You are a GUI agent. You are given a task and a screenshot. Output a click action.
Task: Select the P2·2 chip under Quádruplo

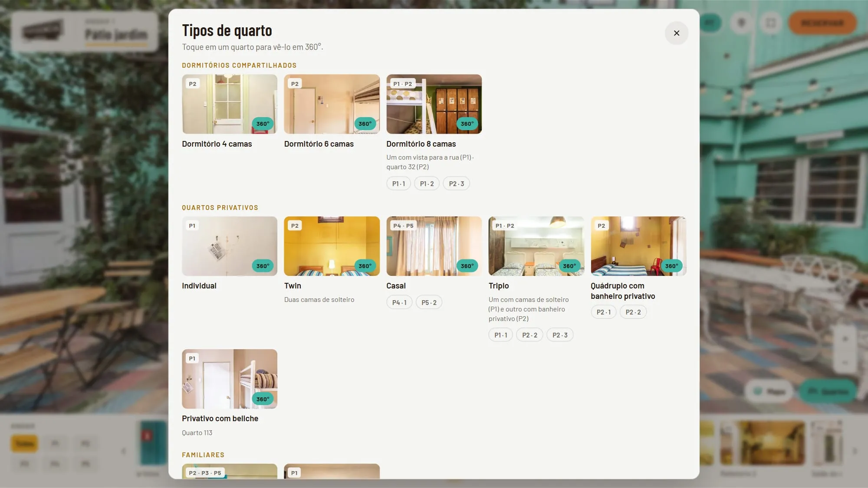click(x=633, y=312)
